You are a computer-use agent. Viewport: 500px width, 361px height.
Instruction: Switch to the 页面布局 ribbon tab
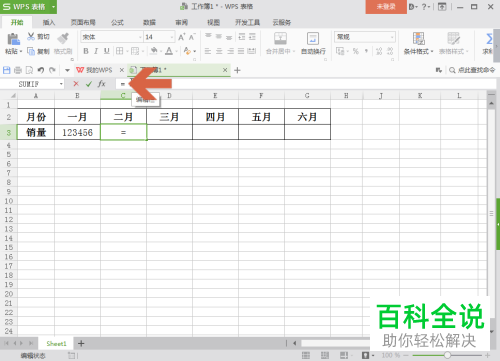[x=83, y=22]
